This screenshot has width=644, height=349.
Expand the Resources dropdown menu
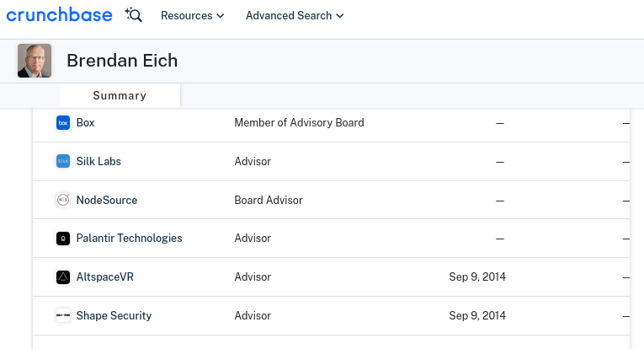192,16
